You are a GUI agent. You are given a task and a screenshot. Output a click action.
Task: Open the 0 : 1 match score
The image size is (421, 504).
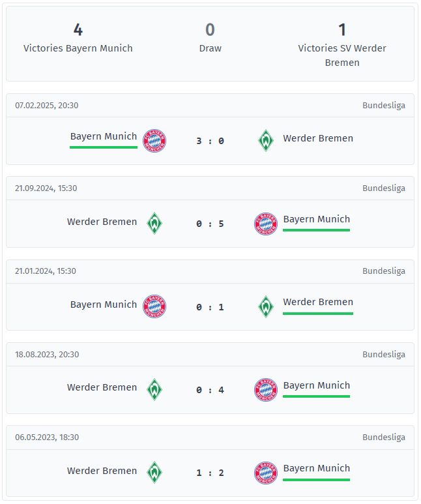tap(210, 307)
